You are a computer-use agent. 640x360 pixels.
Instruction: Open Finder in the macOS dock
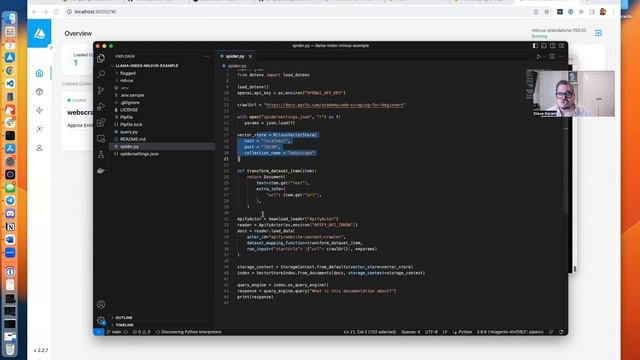10,18
